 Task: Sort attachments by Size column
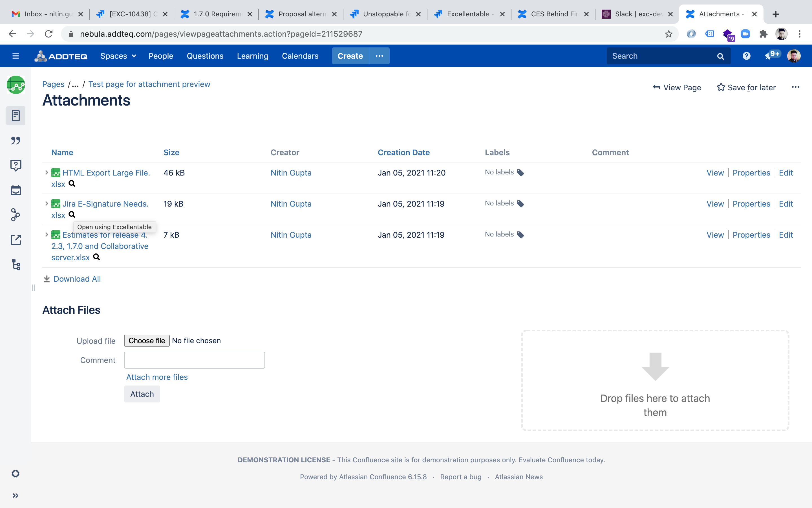(171, 152)
